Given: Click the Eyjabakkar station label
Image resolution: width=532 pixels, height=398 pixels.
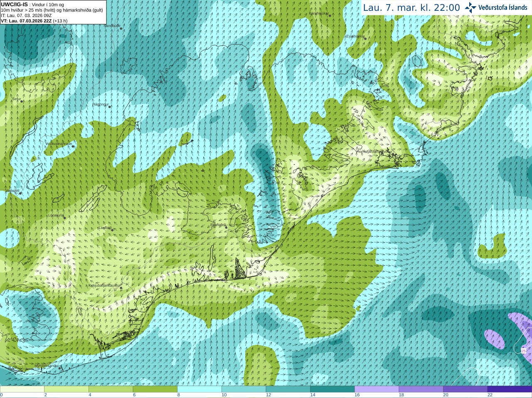Looking at the screenshot, I should (x=355, y=36).
